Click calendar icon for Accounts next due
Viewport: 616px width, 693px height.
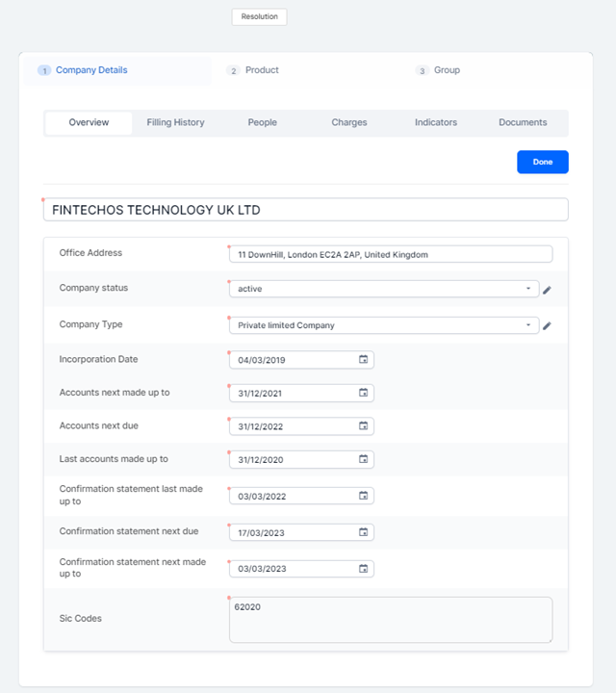364,426
